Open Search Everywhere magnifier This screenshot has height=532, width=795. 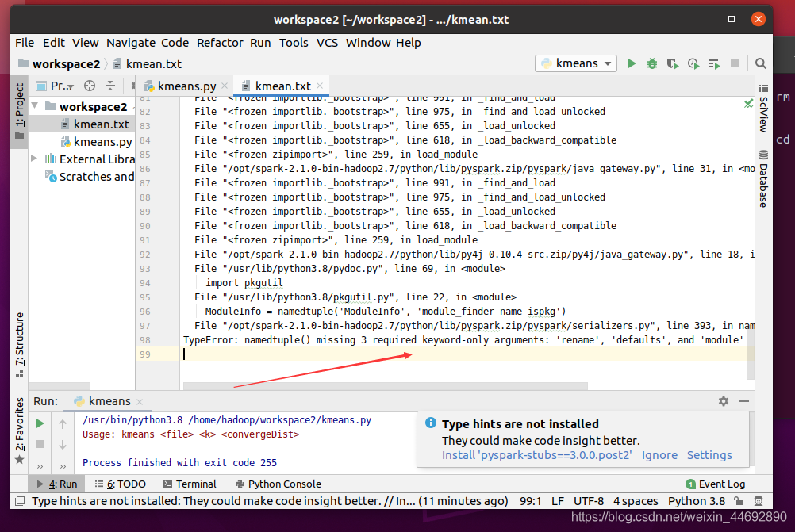pos(761,64)
